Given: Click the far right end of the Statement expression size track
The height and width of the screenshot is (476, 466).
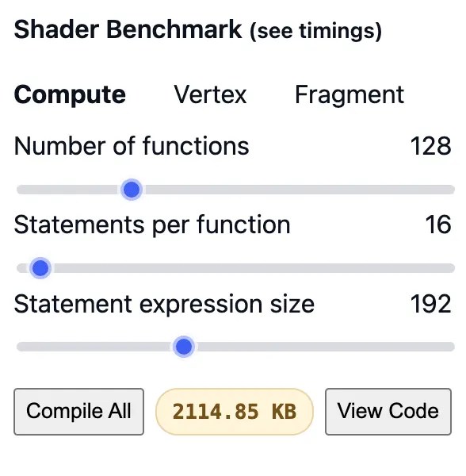Looking at the screenshot, I should tap(451, 347).
